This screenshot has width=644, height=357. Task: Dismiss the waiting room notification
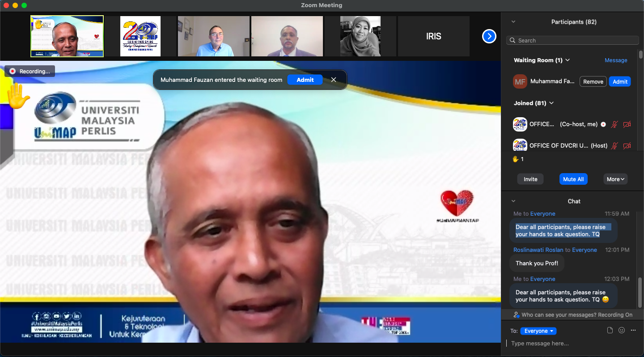coord(334,80)
